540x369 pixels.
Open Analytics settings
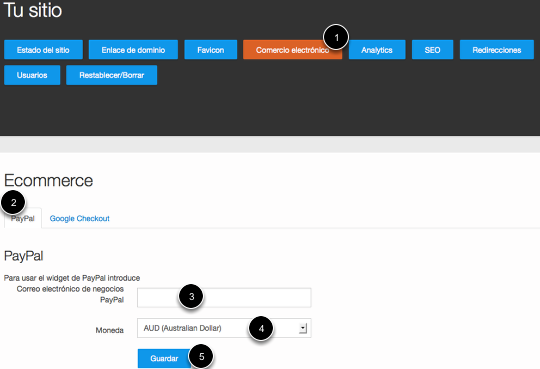pos(377,50)
